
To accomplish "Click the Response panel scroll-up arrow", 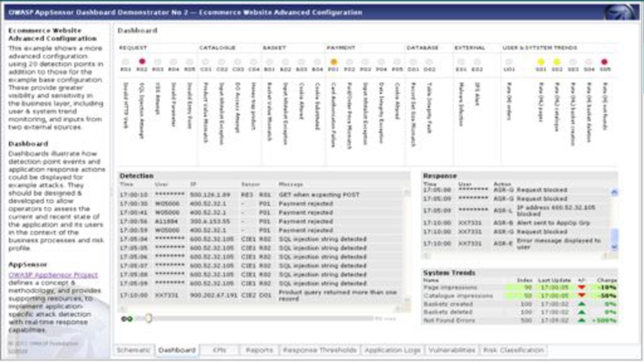I will [614, 192].
